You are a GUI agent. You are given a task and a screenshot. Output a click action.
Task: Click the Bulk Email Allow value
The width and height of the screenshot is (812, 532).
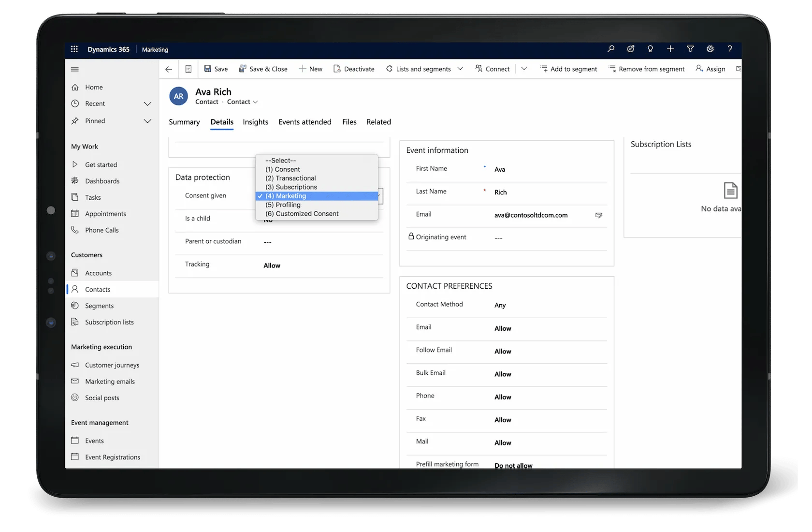[503, 374]
